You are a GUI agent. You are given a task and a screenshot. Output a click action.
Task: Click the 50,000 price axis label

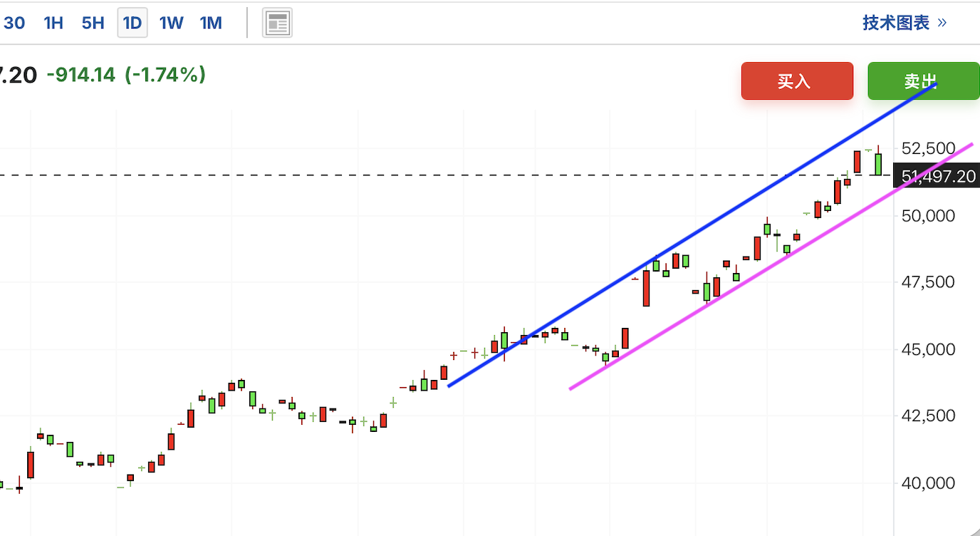tap(928, 215)
